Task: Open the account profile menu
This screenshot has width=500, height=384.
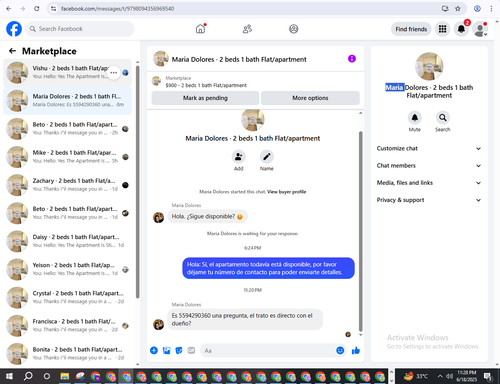Action: [x=480, y=29]
